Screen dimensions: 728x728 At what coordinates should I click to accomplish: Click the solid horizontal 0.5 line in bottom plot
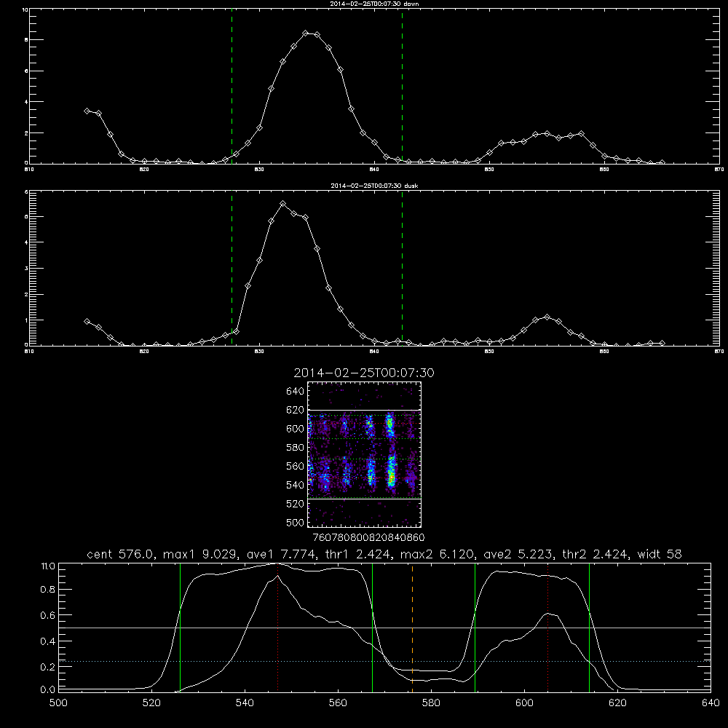pos(384,628)
